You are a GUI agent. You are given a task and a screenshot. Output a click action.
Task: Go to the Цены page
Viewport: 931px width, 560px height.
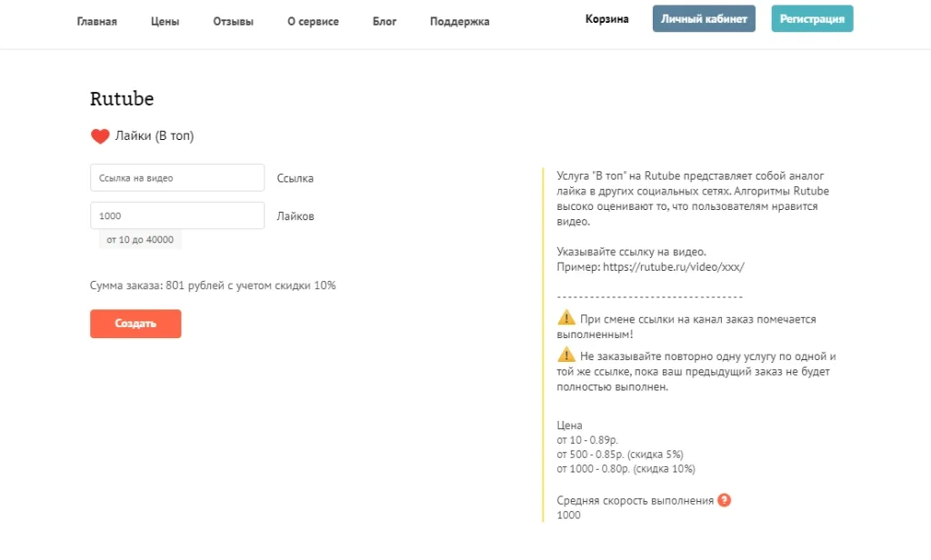(165, 22)
